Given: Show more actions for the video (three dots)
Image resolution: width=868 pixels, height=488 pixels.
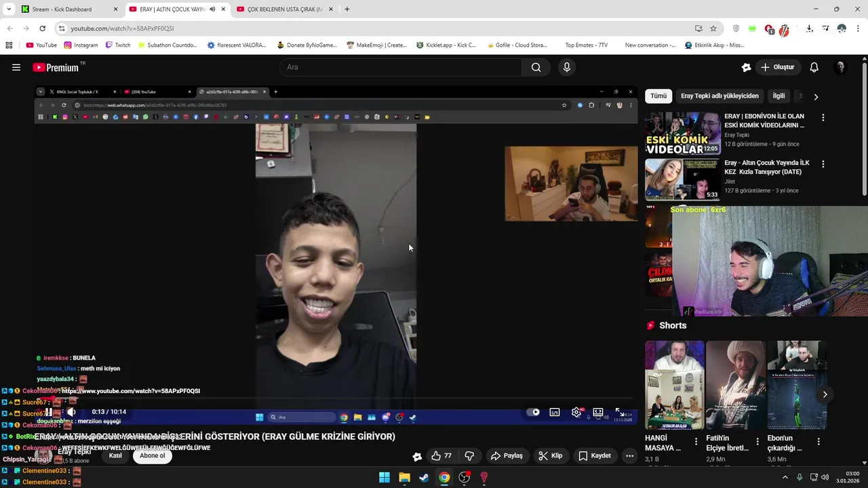Looking at the screenshot, I should pos(629,455).
